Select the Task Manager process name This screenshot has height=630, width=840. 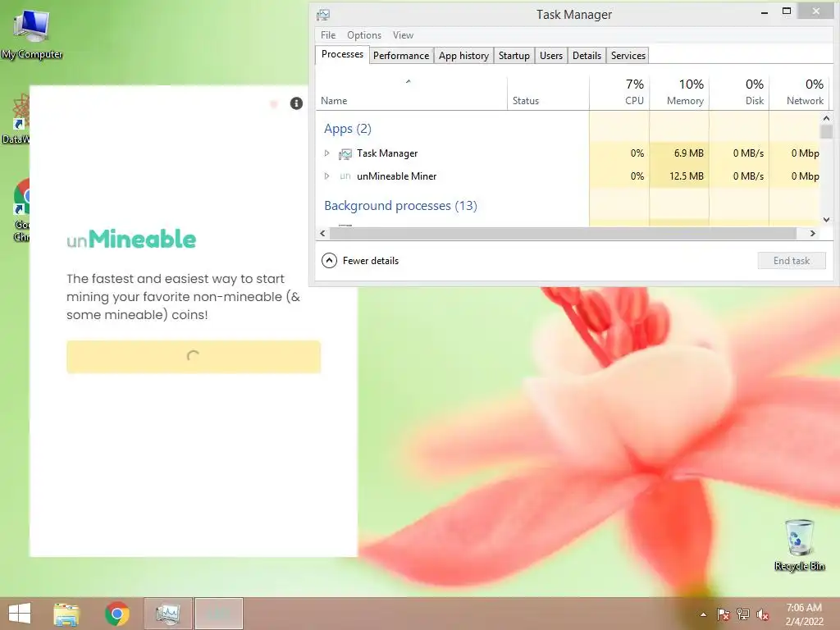[x=387, y=153]
